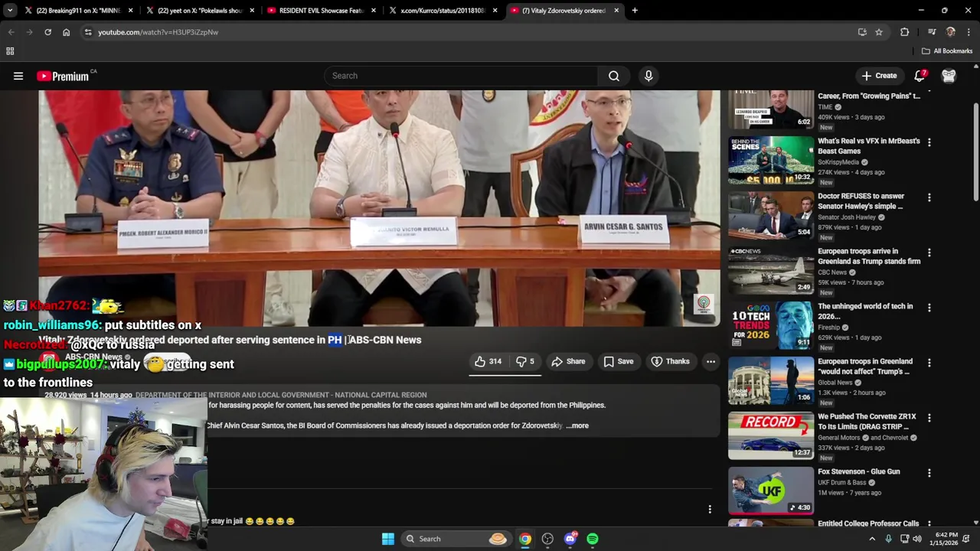The height and width of the screenshot is (551, 980).
Task: Open options for Doctor REFUSES video
Action: coord(929,197)
